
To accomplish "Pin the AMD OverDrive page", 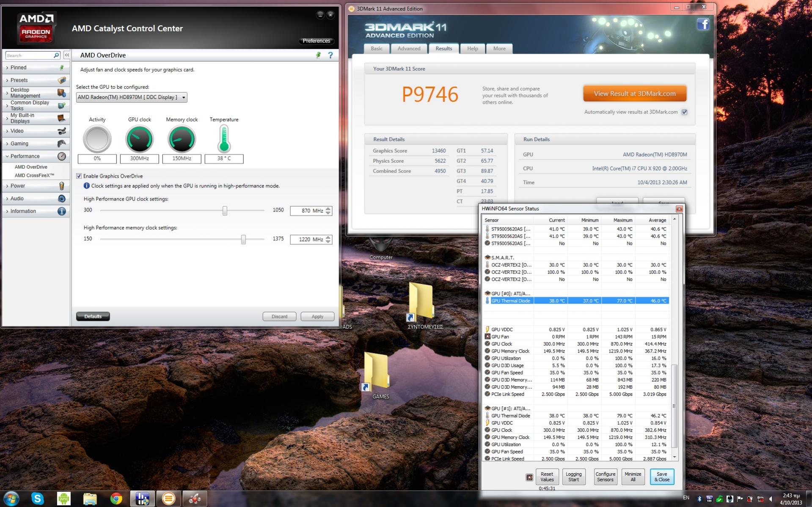I will pos(319,55).
